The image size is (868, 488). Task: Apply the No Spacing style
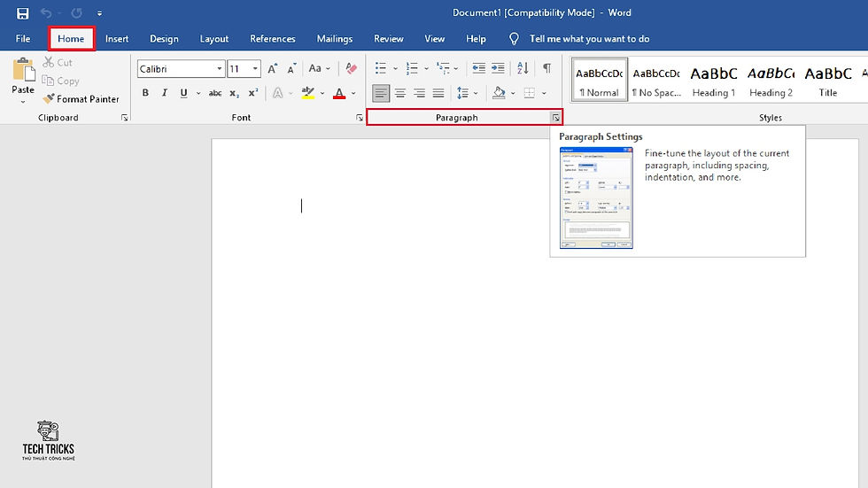[x=656, y=81]
